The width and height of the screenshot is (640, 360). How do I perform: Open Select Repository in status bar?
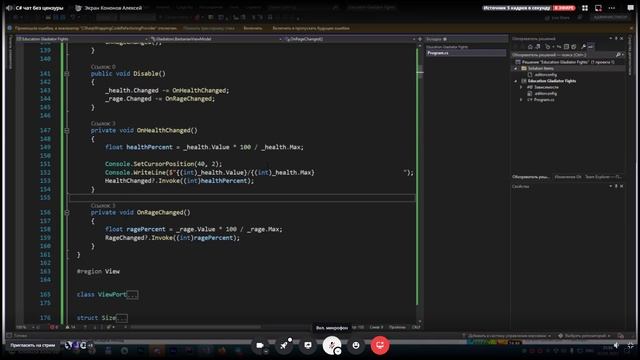click(x=584, y=336)
